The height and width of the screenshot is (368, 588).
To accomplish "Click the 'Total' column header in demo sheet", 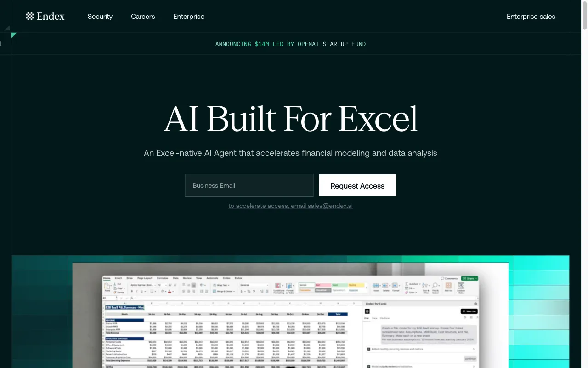I will click(x=338, y=314).
